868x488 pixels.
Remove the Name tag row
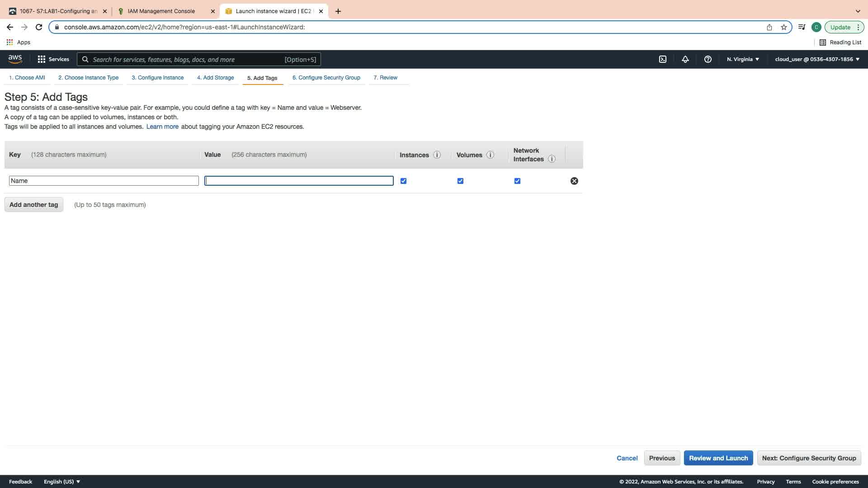click(574, 181)
